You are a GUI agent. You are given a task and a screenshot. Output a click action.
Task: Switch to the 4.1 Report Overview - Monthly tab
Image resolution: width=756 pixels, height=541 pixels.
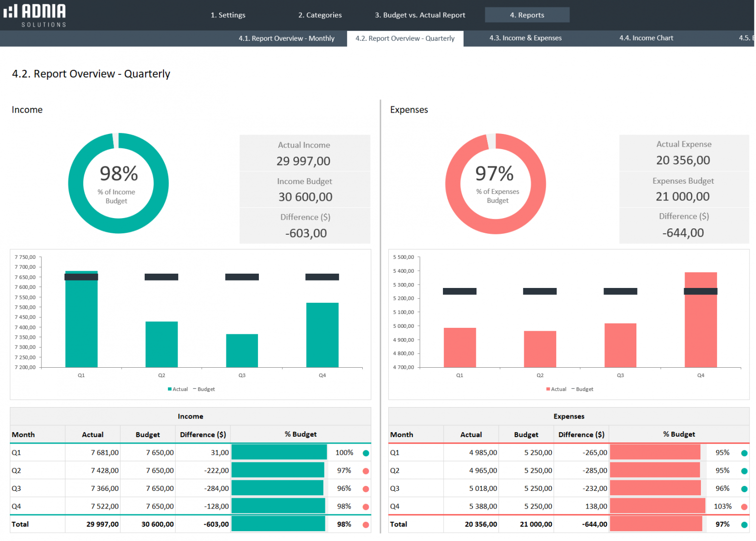point(287,38)
